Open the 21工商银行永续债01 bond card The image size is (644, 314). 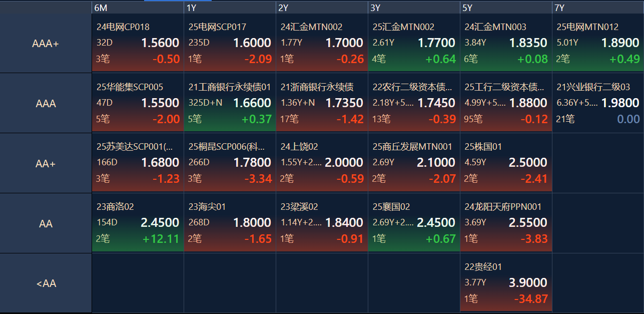pos(230,103)
